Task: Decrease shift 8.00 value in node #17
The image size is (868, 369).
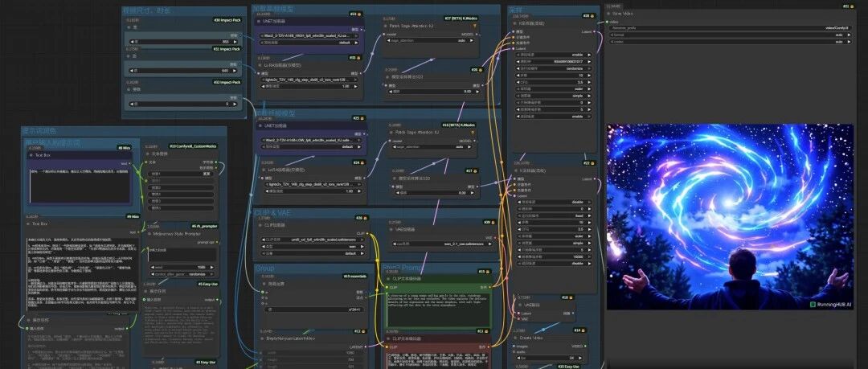Action: point(397,193)
